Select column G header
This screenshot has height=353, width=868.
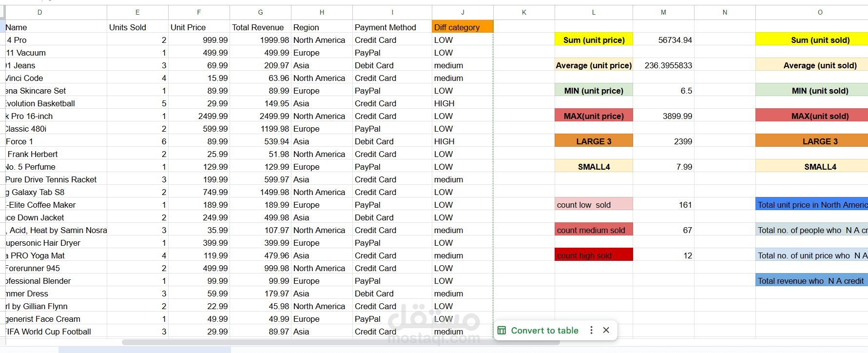260,12
